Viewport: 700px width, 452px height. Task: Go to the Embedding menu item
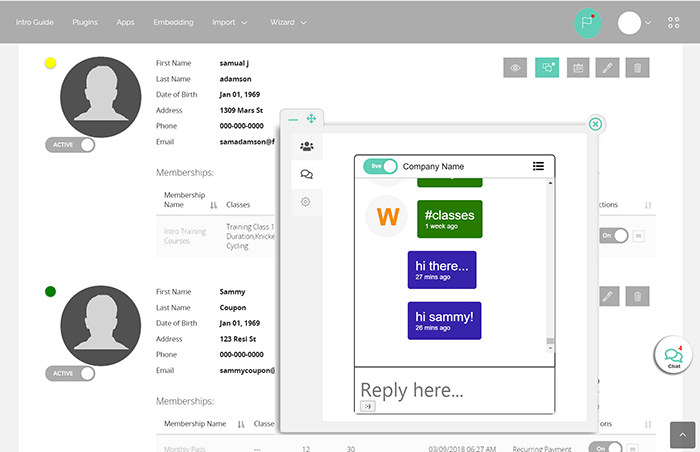[173, 22]
